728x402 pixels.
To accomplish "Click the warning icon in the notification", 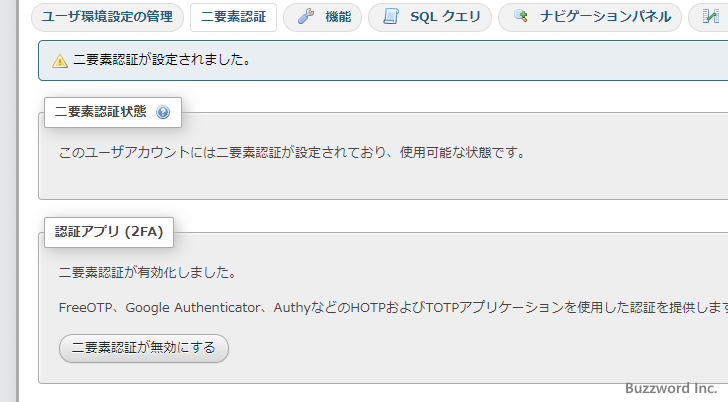I will [60, 61].
